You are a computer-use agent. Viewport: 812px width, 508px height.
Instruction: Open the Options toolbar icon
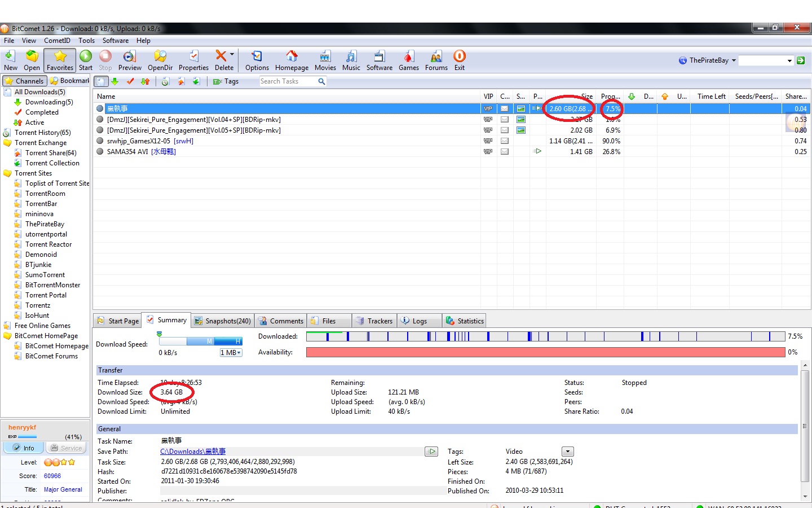[257, 60]
